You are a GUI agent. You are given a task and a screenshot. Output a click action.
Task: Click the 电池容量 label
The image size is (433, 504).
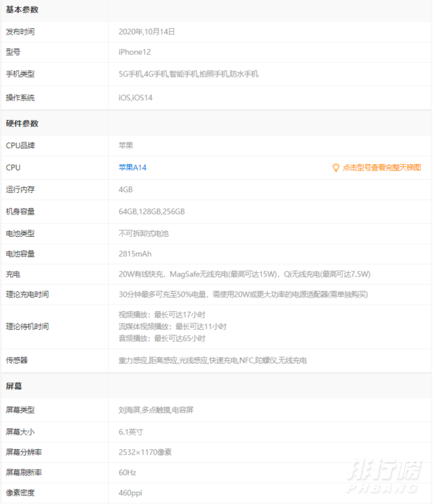pyautogui.click(x=20, y=254)
